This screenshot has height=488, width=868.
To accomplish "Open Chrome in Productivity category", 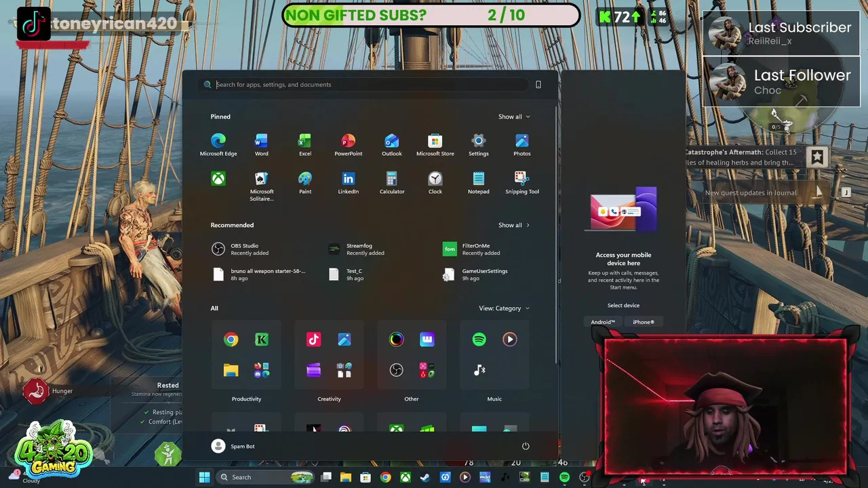I will (231, 340).
